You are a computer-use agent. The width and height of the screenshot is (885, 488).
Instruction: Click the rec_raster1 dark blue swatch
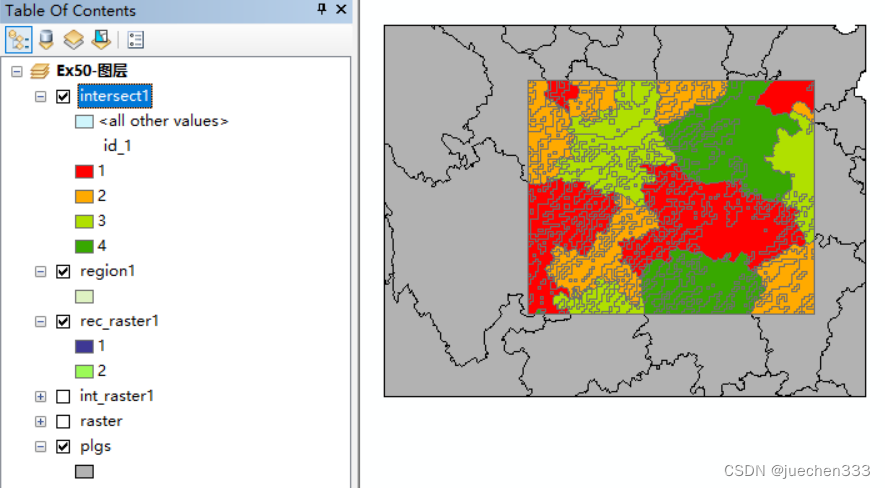click(x=84, y=346)
